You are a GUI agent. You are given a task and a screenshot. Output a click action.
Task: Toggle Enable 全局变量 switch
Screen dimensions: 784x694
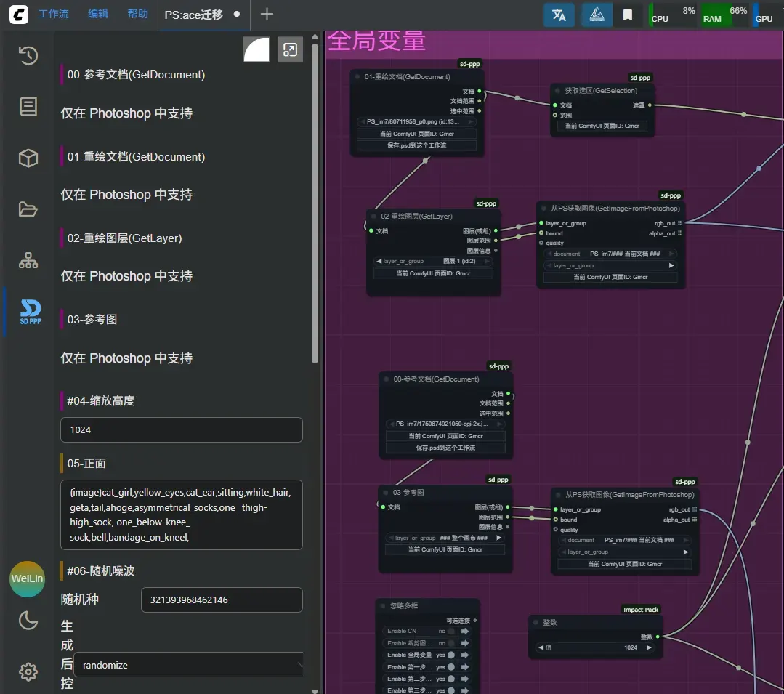[451, 655]
